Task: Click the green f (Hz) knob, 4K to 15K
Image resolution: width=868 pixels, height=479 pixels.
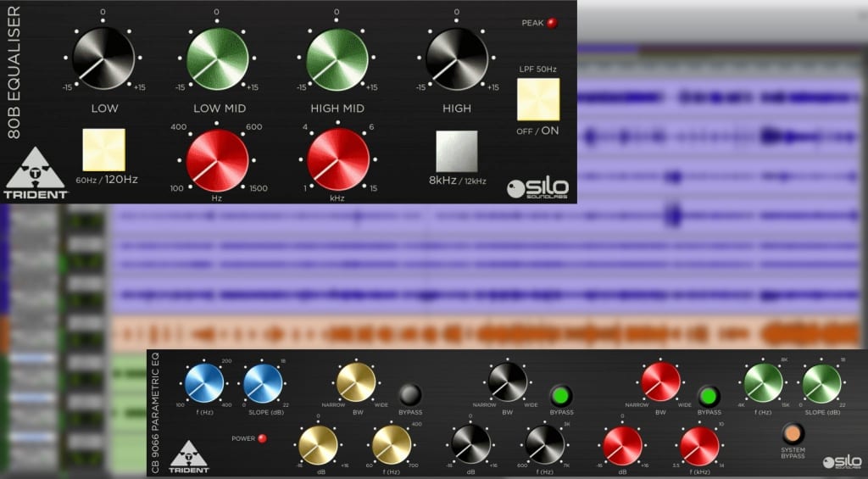Action: point(764,382)
